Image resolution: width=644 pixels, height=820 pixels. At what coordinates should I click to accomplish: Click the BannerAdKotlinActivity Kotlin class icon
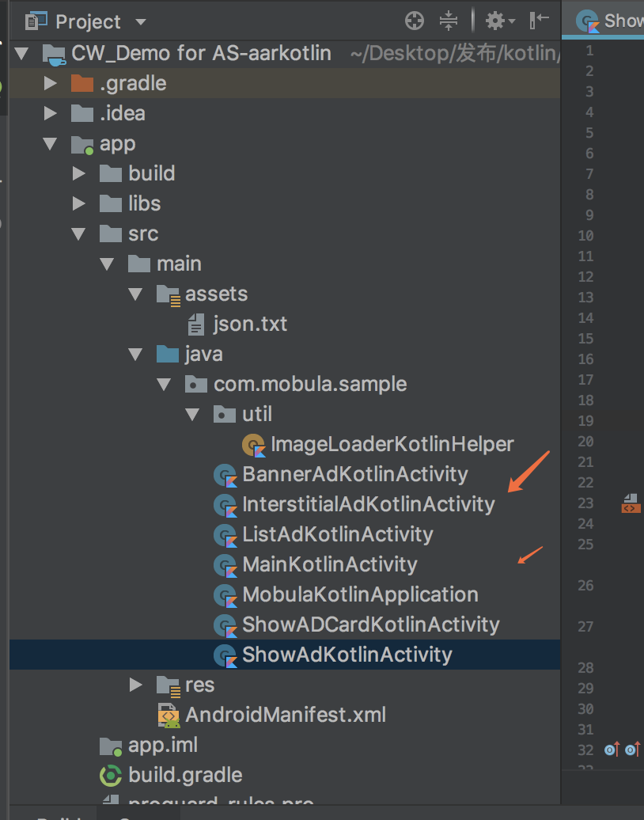[x=225, y=476]
